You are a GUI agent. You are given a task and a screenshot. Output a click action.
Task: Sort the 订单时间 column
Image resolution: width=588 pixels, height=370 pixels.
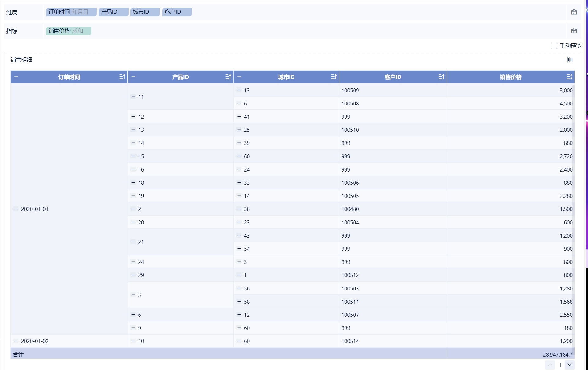[x=122, y=77]
